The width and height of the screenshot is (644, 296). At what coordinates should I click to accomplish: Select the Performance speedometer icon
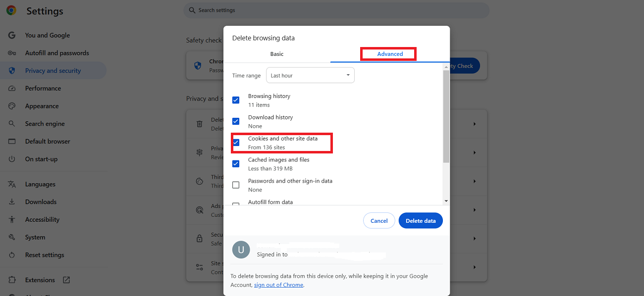click(x=12, y=88)
